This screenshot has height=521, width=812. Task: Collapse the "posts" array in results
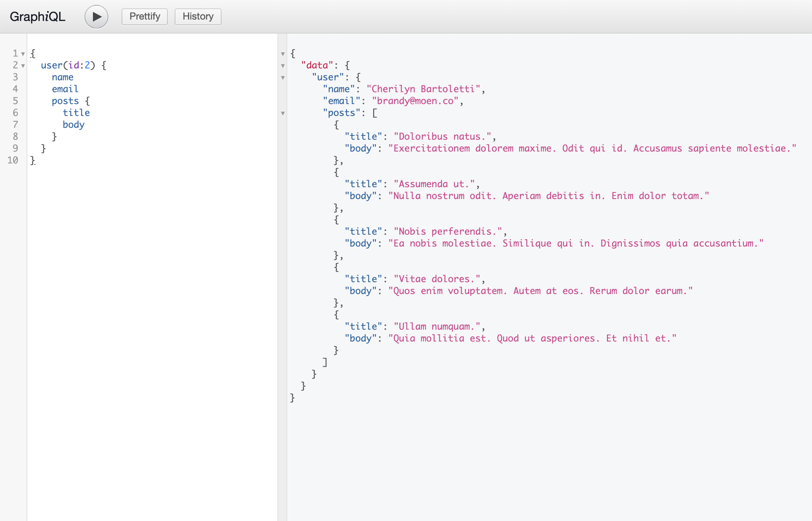click(x=283, y=113)
